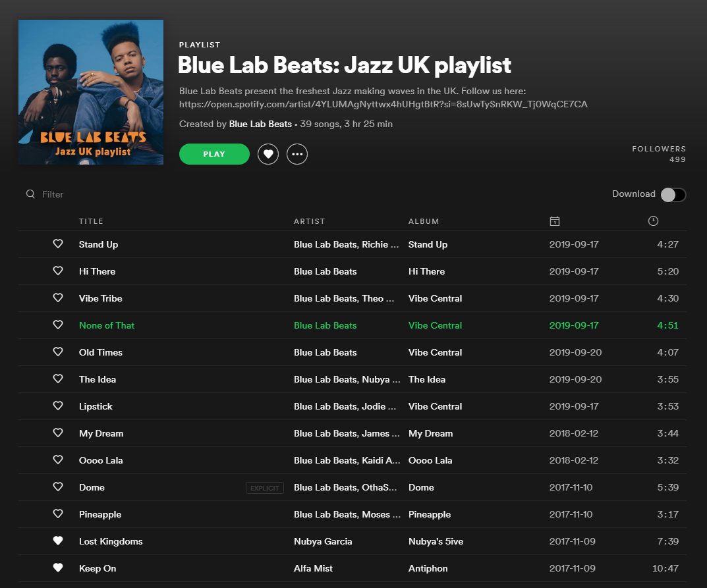Click duration 10:47 of Keep On

click(665, 569)
